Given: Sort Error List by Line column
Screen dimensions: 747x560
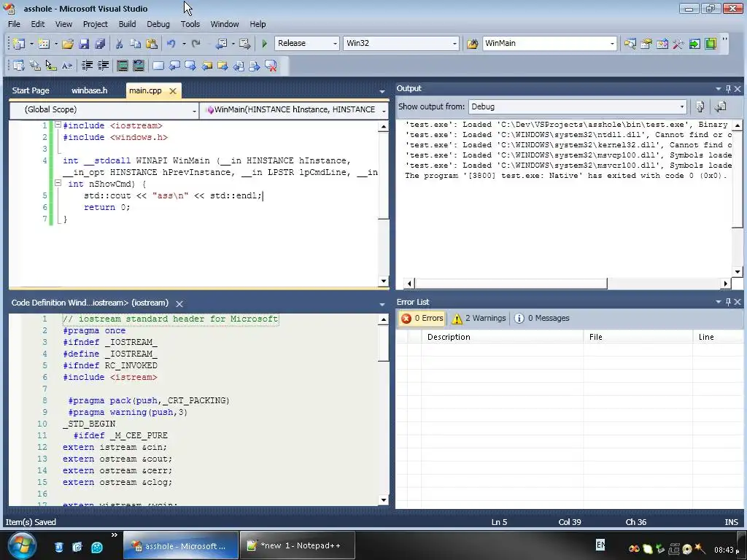Looking at the screenshot, I should [718, 337].
